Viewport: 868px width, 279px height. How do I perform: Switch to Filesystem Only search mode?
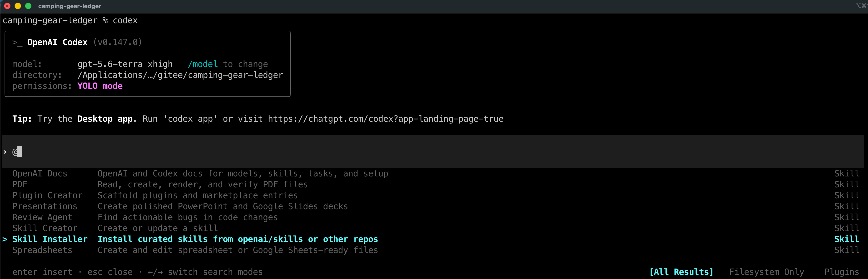pyautogui.click(x=766, y=272)
